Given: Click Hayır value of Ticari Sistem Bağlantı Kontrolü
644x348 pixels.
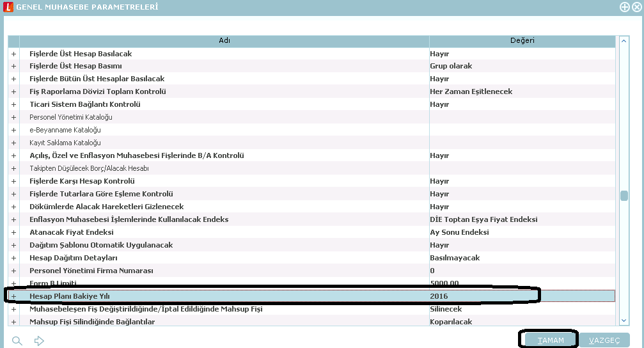Looking at the screenshot, I should [x=439, y=104].
